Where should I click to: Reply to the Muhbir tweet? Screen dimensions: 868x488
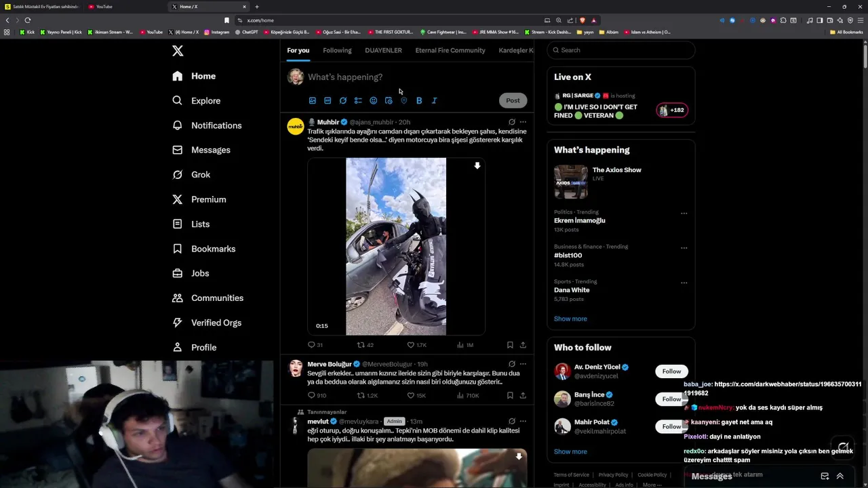click(315, 345)
